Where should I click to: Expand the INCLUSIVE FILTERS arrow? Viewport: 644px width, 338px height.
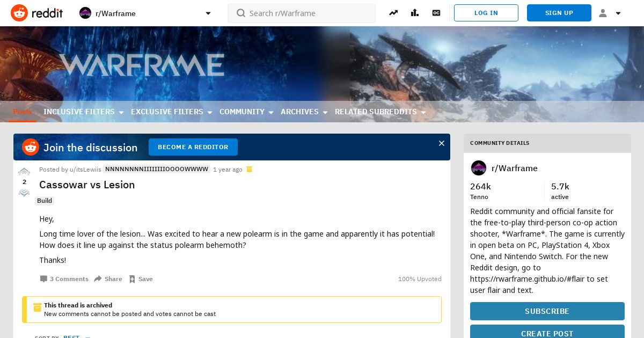[x=121, y=112]
